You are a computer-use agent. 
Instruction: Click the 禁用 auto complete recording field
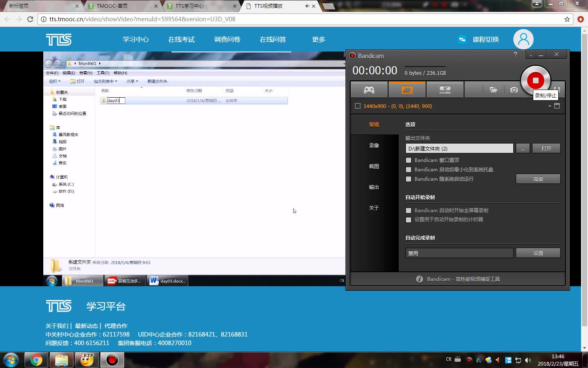(459, 253)
